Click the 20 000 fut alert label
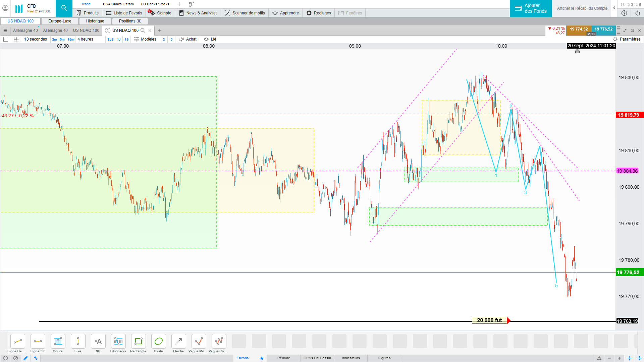Image resolution: width=644 pixels, height=362 pixels. click(489, 320)
